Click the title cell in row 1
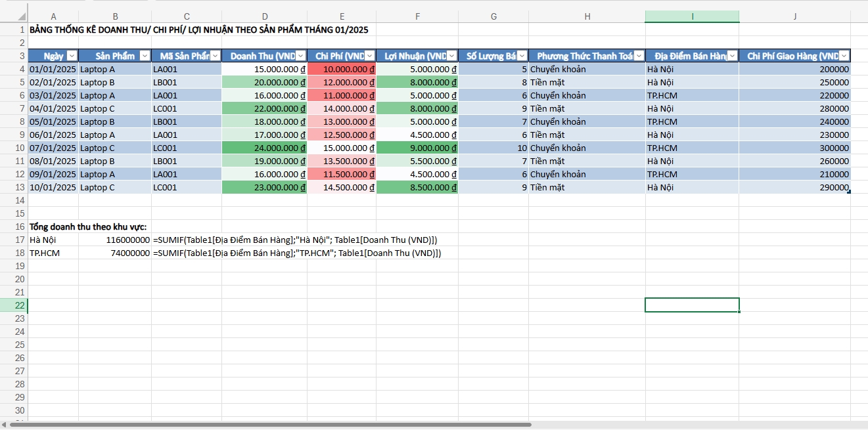 [197, 30]
